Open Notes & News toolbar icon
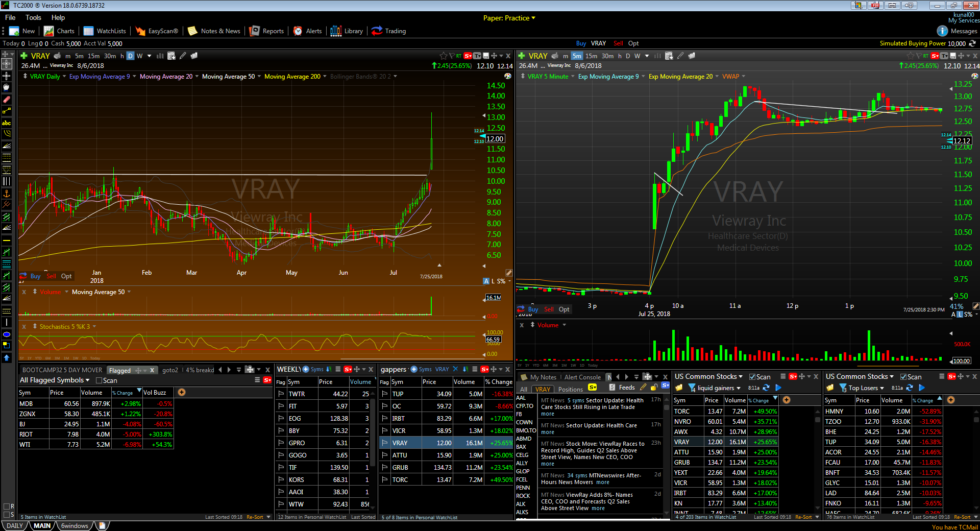980x531 pixels. (x=192, y=31)
